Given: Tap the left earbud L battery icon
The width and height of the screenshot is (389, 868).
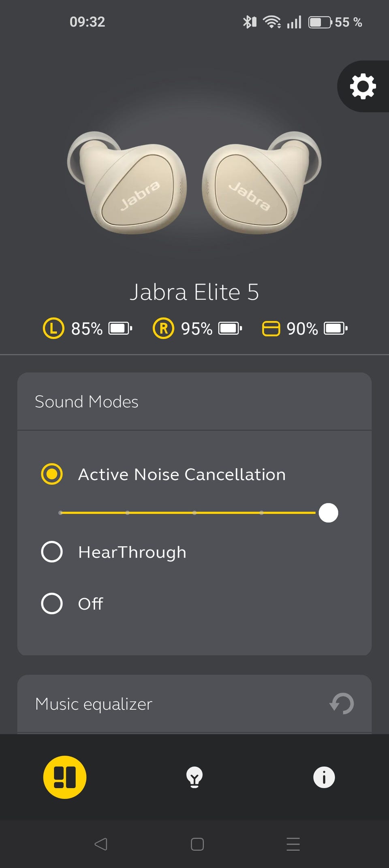Looking at the screenshot, I should click(x=53, y=328).
